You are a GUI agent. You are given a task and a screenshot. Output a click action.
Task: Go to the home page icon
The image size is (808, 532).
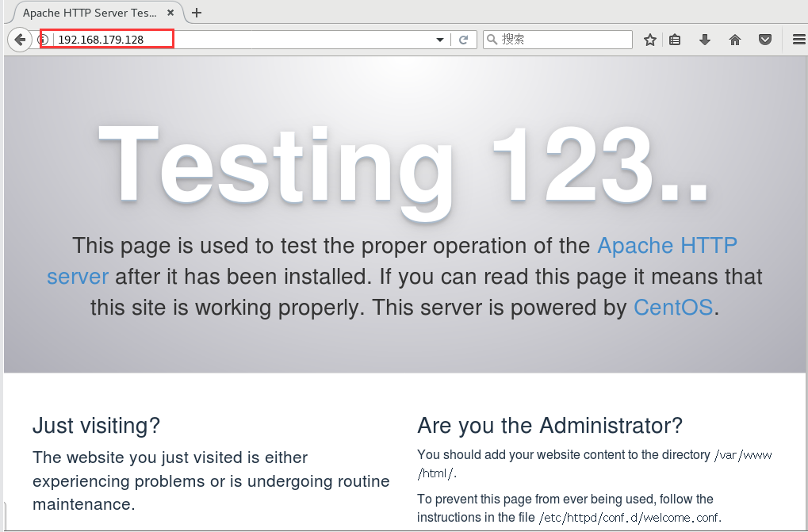coord(735,40)
